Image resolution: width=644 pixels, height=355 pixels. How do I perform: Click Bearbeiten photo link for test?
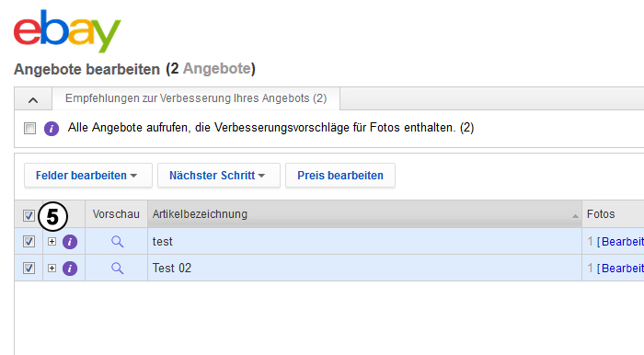622,241
